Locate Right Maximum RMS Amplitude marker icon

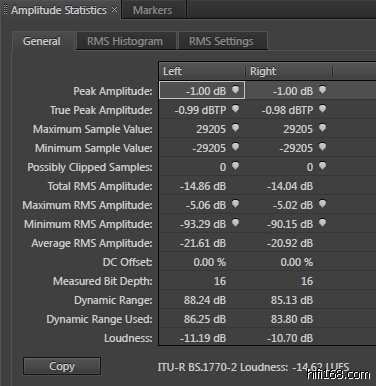(322, 204)
